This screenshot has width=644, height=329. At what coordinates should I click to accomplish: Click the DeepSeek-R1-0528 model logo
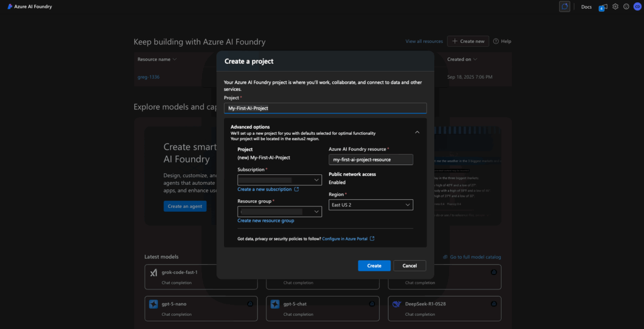(x=397, y=304)
